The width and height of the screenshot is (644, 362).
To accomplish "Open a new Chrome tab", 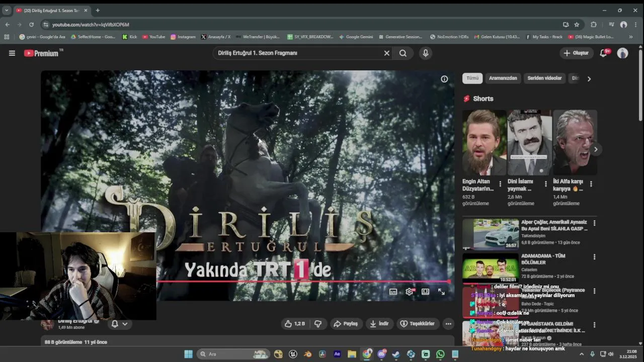I will pyautogui.click(x=98, y=10).
